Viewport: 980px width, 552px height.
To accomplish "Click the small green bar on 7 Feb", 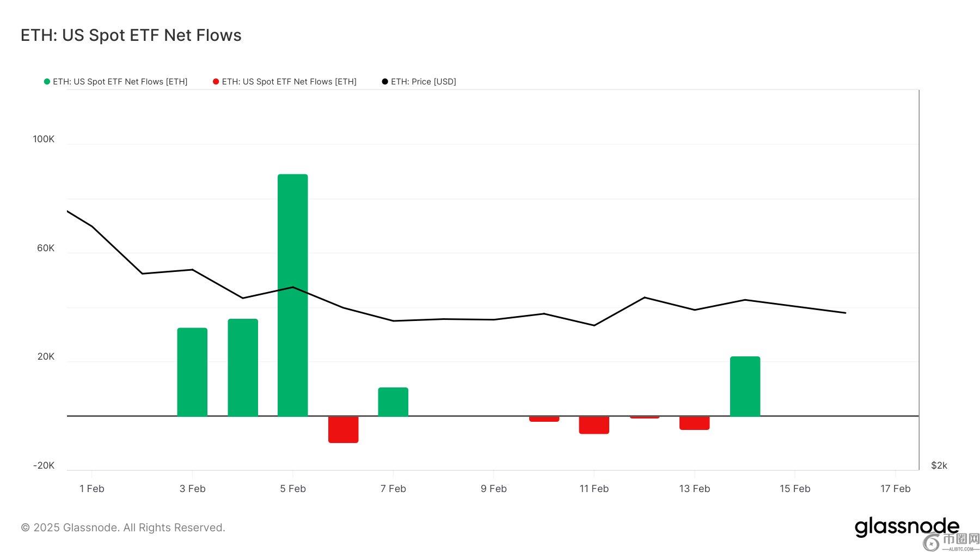I will click(x=393, y=402).
